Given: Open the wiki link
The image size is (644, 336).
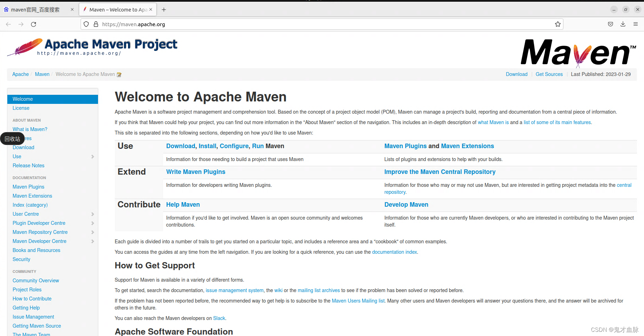Looking at the screenshot, I should click(278, 290).
